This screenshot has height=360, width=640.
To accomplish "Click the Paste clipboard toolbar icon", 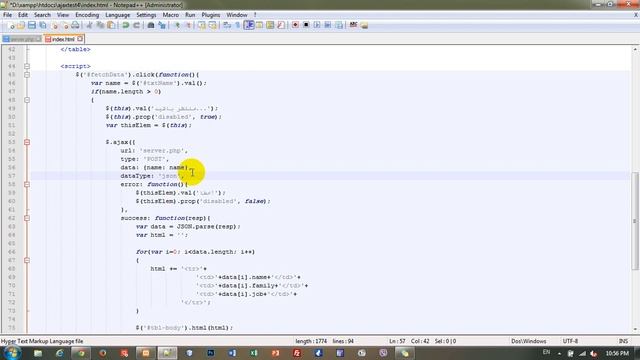I will point(111,25).
